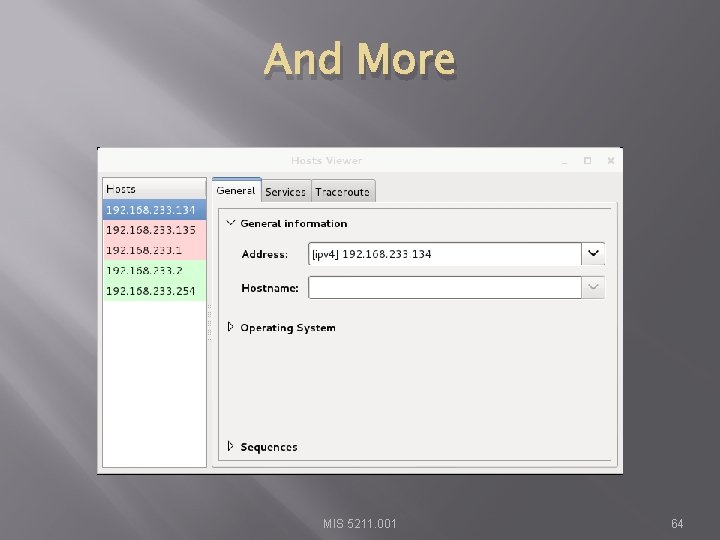Select host 192.168.233.1 in Hosts list
The height and width of the screenshot is (540, 720).
(x=154, y=250)
